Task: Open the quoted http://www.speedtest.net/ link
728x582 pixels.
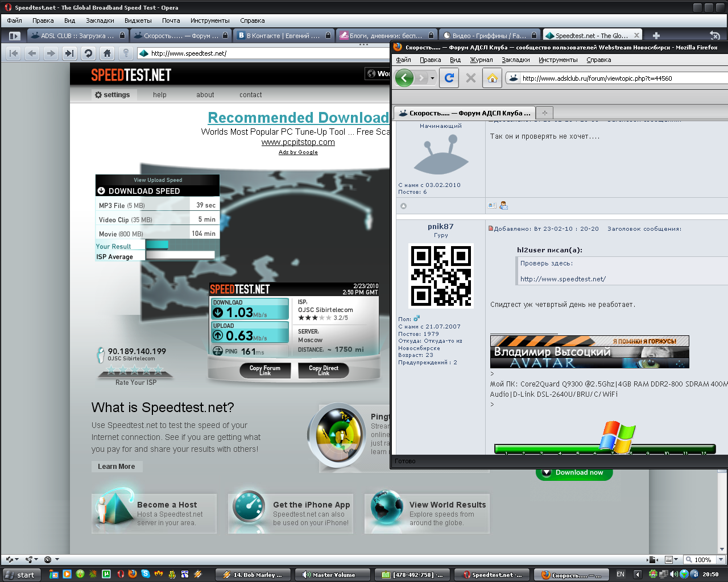Action: click(563, 279)
